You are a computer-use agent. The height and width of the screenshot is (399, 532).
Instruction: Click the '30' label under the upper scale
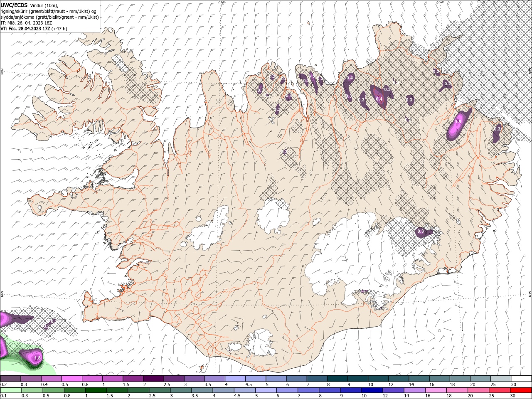[514, 384]
